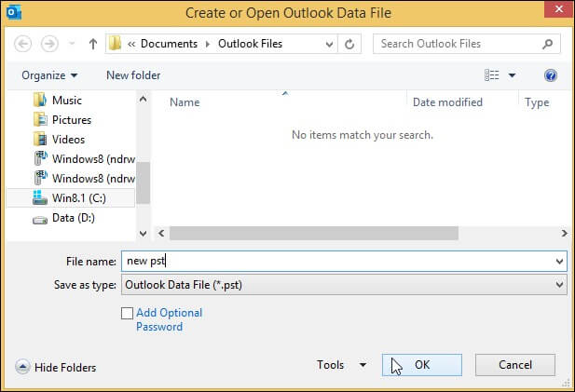Create a New folder
The height and width of the screenshot is (392, 575).
coord(133,75)
